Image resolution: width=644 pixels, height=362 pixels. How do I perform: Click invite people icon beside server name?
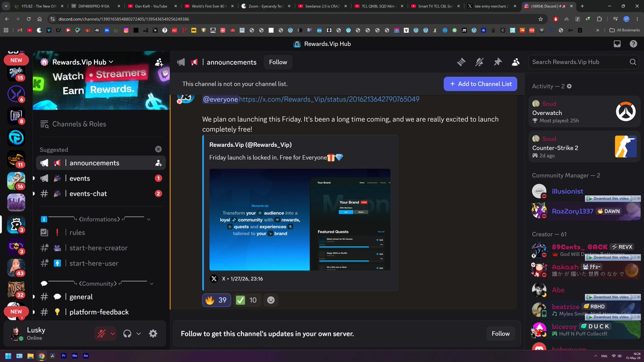point(158,62)
